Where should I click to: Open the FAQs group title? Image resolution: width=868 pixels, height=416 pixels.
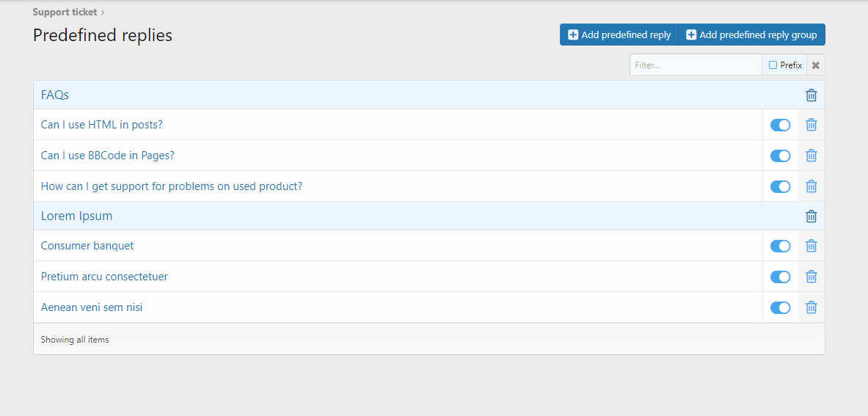tap(55, 95)
